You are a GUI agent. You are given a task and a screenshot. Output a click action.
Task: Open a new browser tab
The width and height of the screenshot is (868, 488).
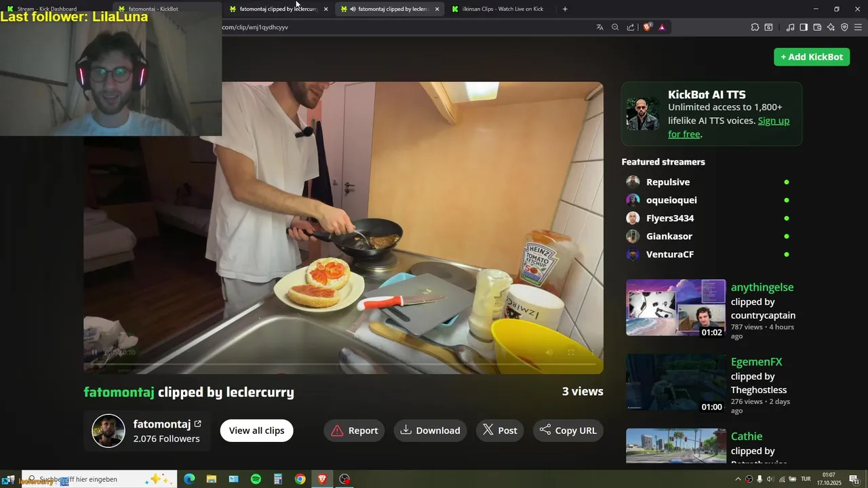565,9
